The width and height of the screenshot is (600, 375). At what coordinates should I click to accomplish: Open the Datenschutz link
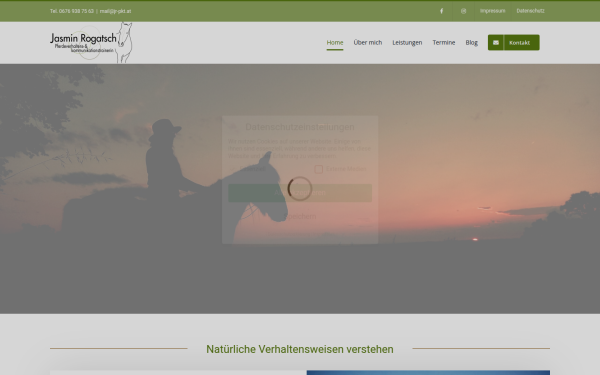click(530, 11)
